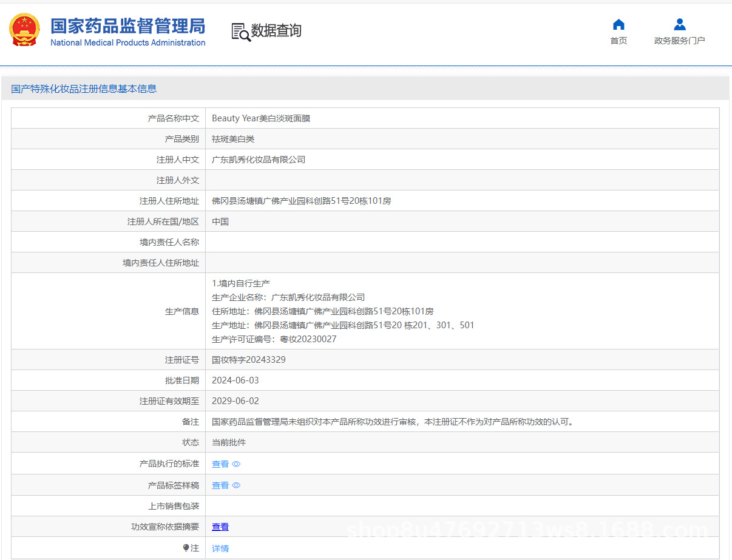Image resolution: width=732 pixels, height=560 pixels.
Task: Click the 国家药品监督管理局 site title
Action: (127, 26)
